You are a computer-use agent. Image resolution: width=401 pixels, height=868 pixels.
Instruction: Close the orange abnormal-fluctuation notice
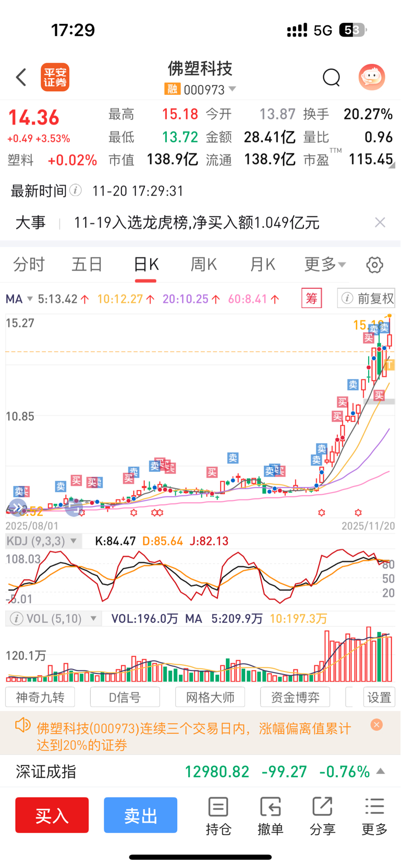click(x=376, y=725)
